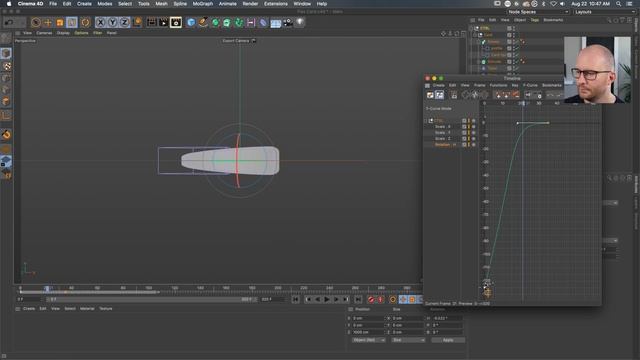This screenshot has width=640, height=360.
Task: Click the Camera object icon
Action: pyautogui.click(x=288, y=22)
